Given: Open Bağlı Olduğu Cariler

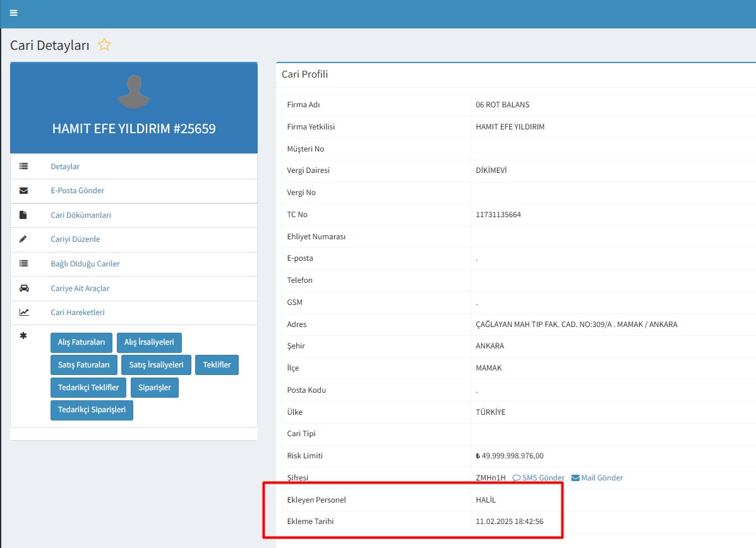Looking at the screenshot, I should pyautogui.click(x=85, y=264).
